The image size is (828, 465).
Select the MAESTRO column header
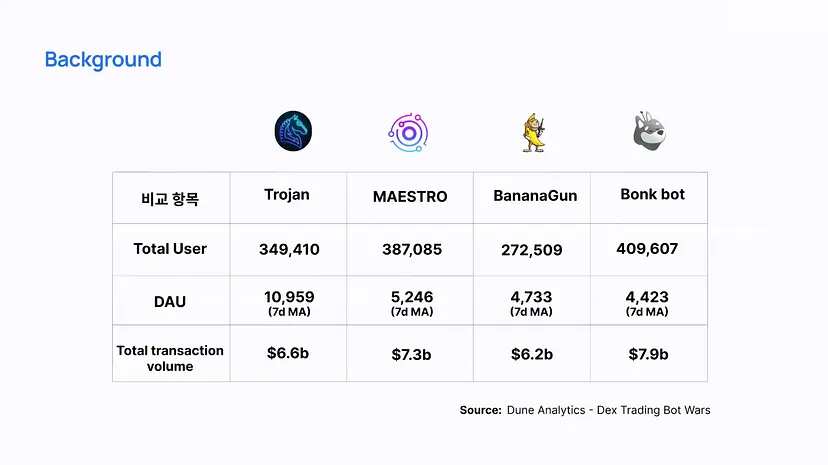pos(408,196)
